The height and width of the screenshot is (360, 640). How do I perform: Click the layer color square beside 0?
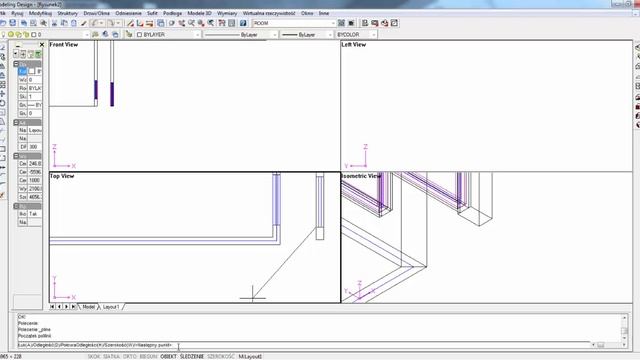[x=33, y=35]
